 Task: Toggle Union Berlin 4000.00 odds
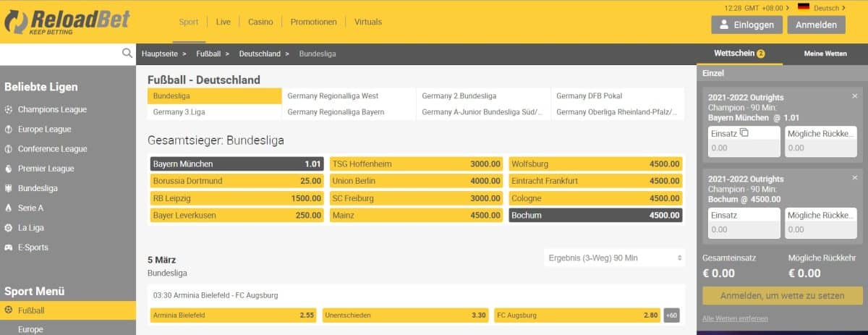417,181
